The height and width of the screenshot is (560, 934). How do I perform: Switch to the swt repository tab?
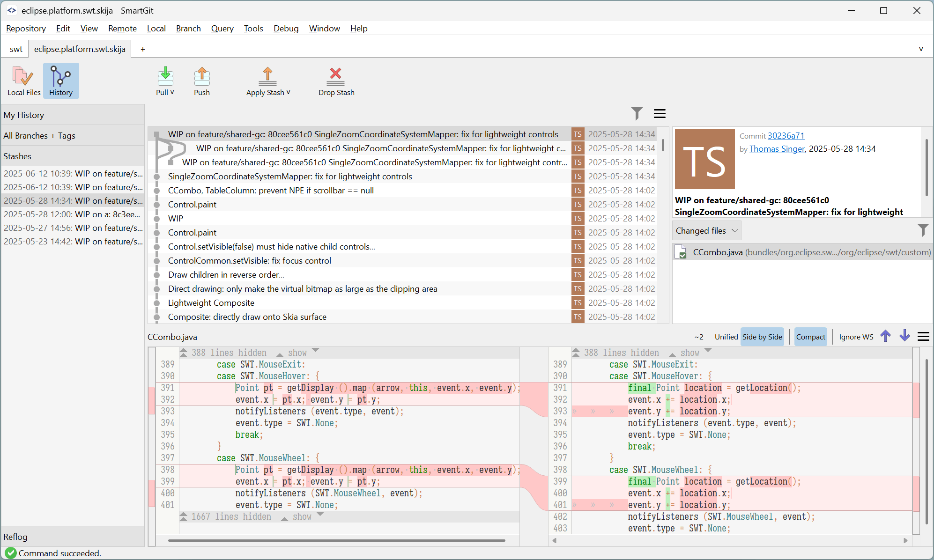16,49
